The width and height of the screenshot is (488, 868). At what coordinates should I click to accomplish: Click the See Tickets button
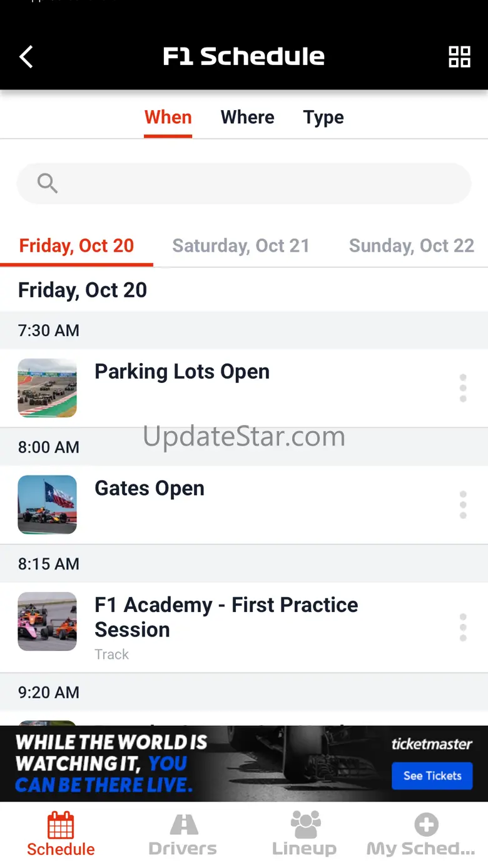(x=432, y=776)
